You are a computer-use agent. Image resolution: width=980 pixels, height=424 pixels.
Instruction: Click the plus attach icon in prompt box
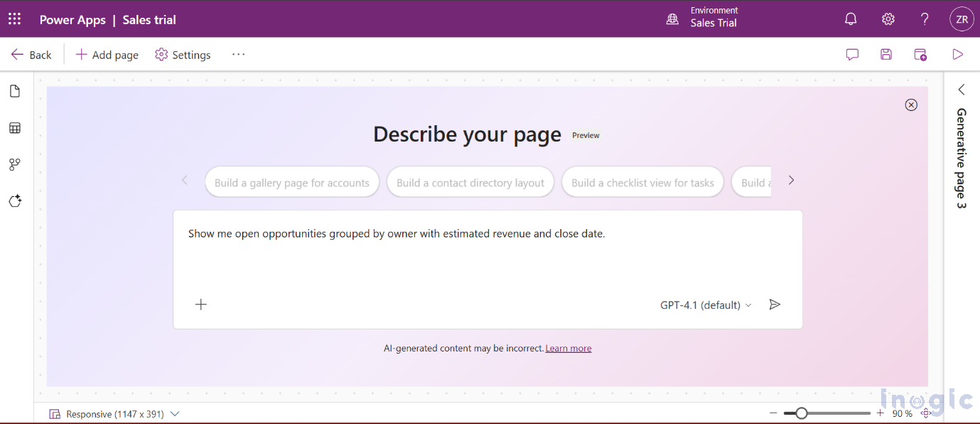click(201, 304)
